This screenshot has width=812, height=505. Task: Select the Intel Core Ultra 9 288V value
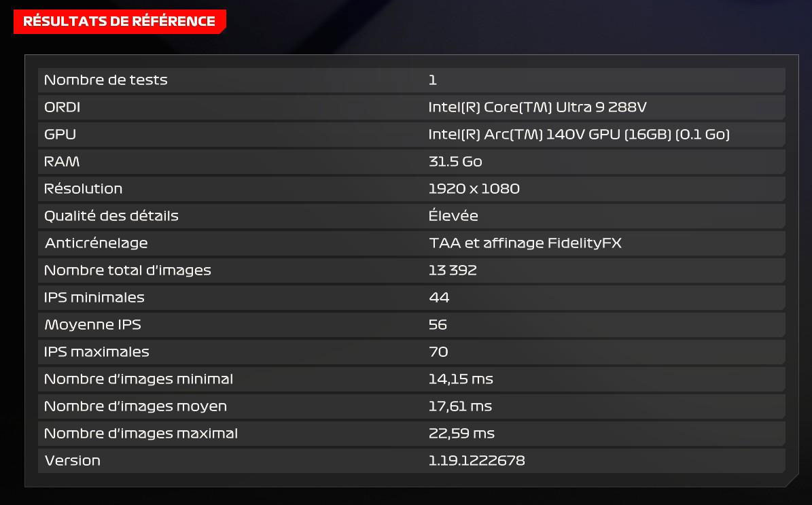542,107
